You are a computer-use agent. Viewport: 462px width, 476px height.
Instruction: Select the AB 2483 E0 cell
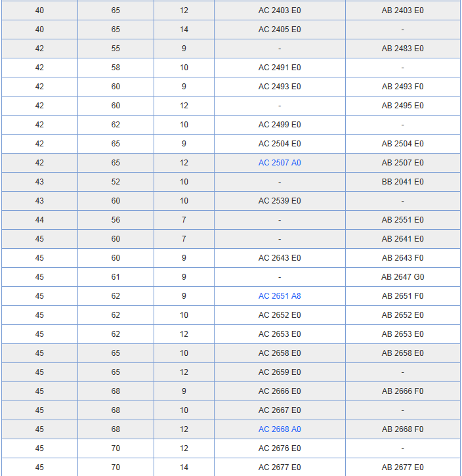402,49
